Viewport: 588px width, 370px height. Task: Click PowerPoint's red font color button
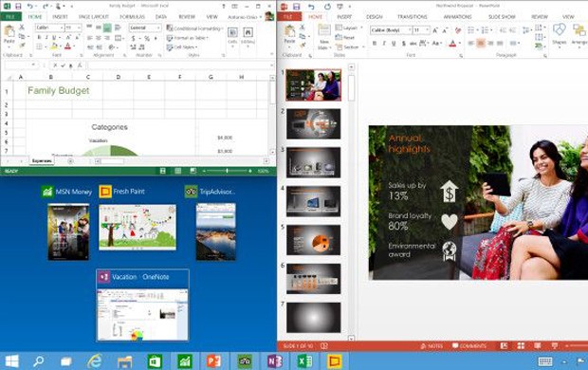point(453,44)
